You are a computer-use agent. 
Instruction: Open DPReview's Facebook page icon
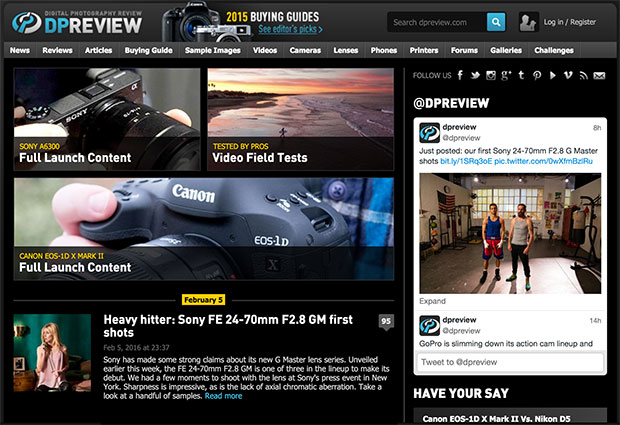460,75
